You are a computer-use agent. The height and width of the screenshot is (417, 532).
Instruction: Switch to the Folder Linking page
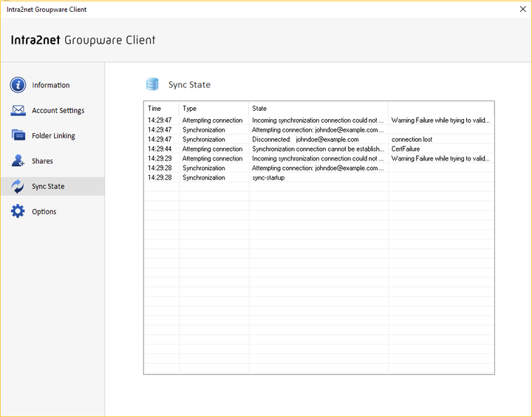pyautogui.click(x=52, y=135)
